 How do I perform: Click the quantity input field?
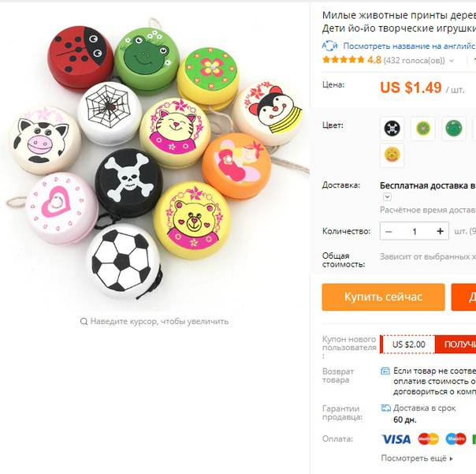click(415, 232)
